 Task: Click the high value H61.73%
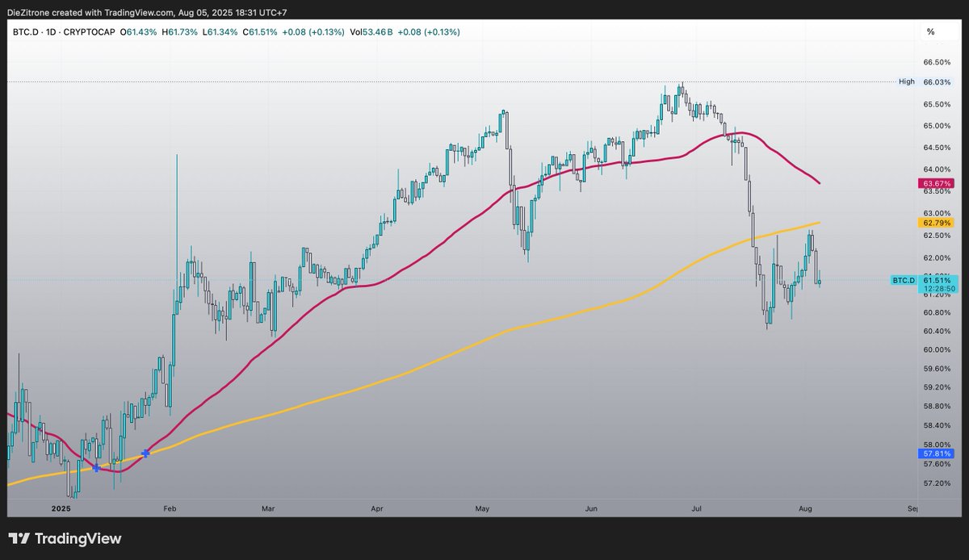coord(180,31)
